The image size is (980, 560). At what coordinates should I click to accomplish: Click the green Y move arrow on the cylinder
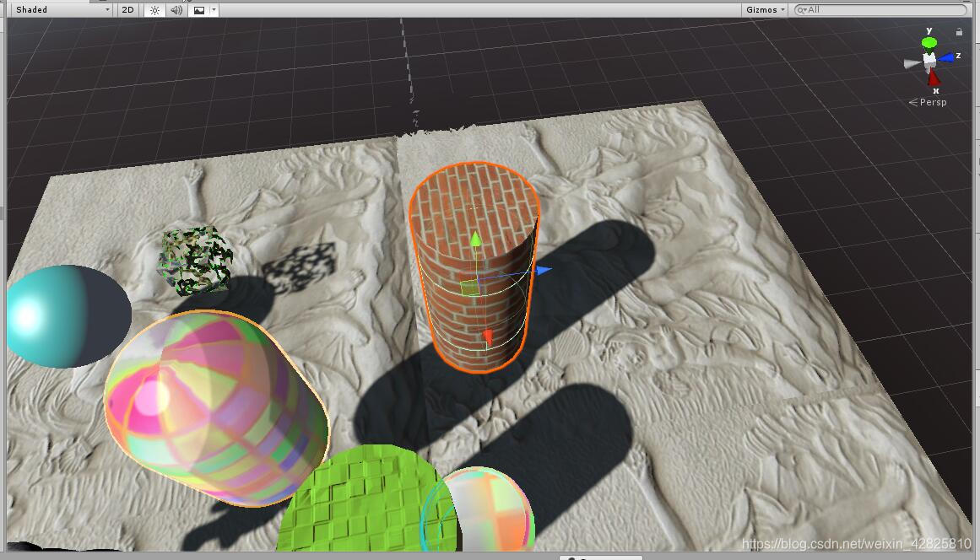click(x=475, y=239)
